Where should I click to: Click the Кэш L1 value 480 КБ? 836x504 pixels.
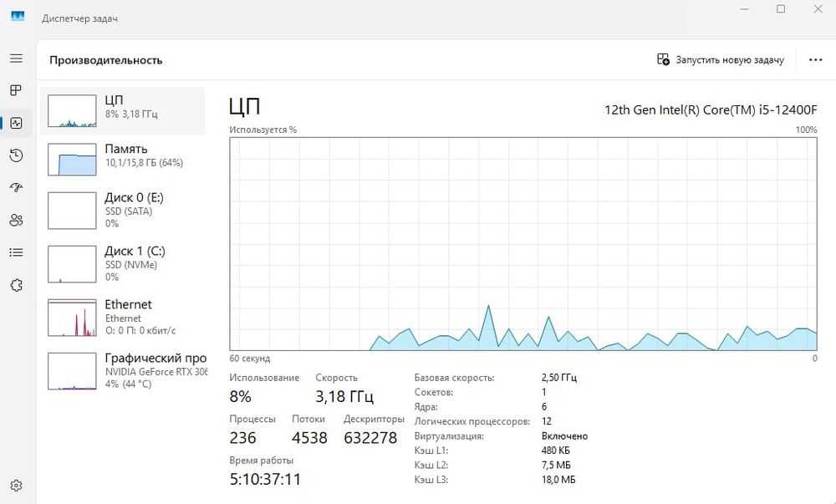[x=556, y=451]
